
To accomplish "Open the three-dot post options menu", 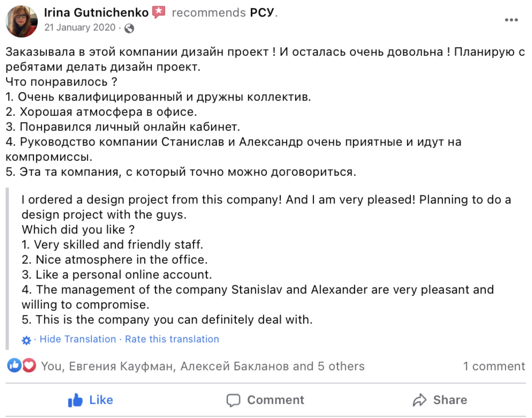I will [511, 20].
